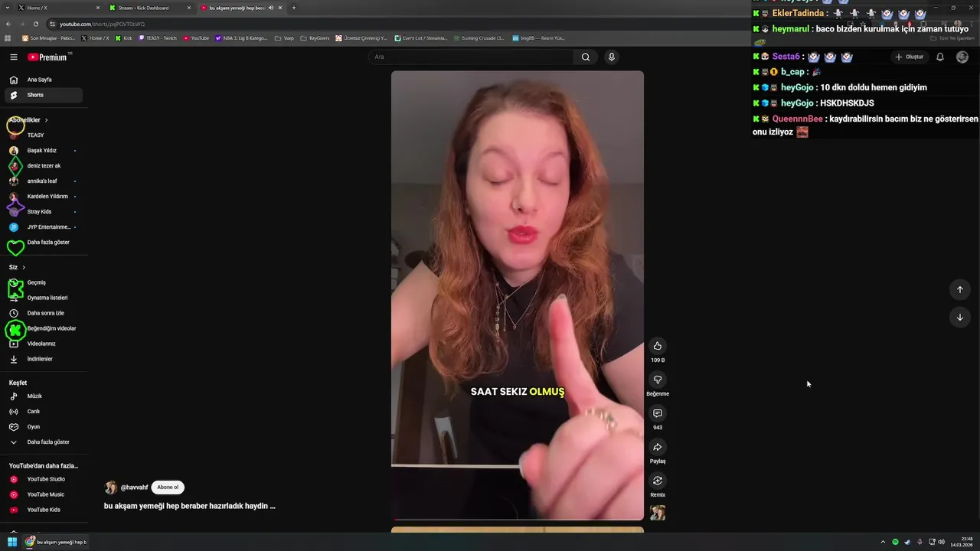Open the KeyGivers bookmark folder
The width and height of the screenshot is (980, 551).
pyautogui.click(x=314, y=37)
